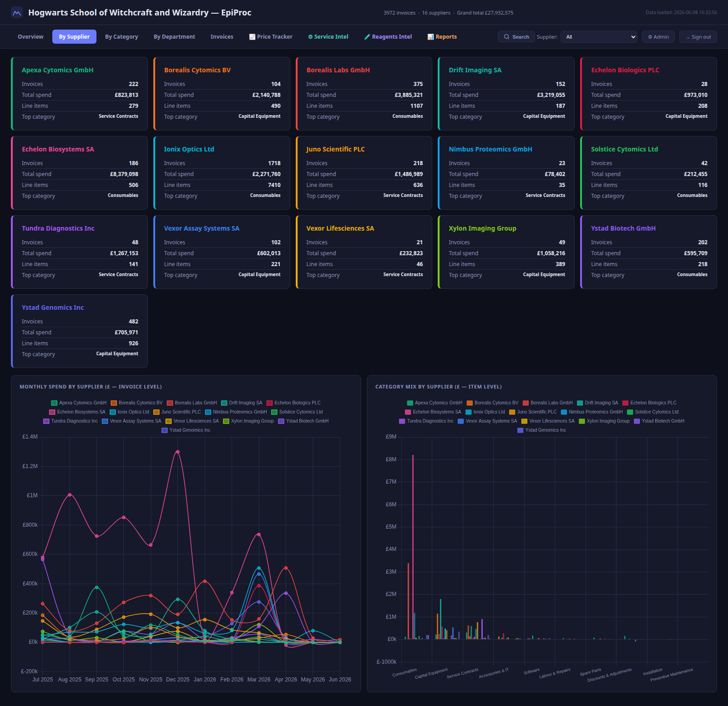Toggle Juno Scientific PLC in monthly spend legend
This screenshot has height=706, width=728.
click(177, 412)
